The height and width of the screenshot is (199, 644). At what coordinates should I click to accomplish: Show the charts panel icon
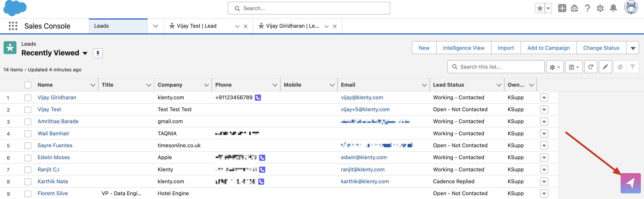pyautogui.click(x=620, y=67)
